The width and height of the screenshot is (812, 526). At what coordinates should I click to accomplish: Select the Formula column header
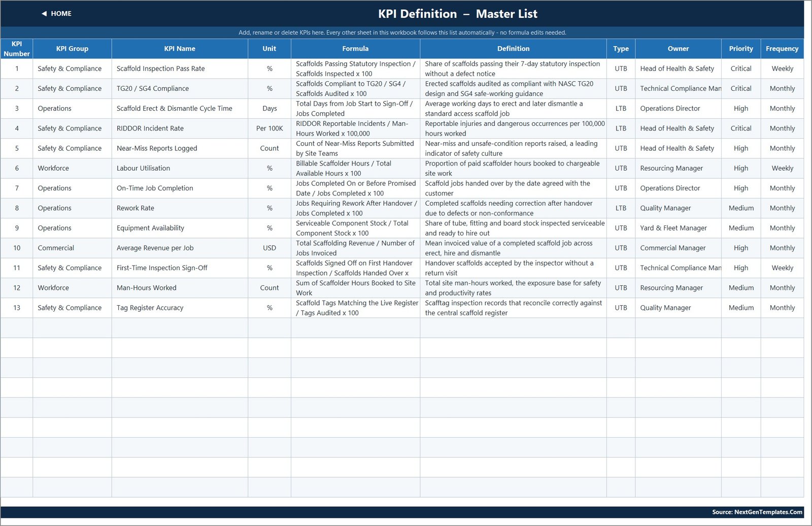pyautogui.click(x=355, y=49)
